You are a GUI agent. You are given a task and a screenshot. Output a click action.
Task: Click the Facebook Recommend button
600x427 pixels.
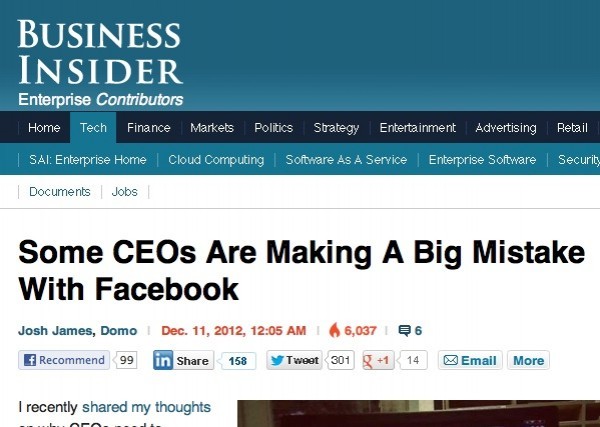point(64,361)
